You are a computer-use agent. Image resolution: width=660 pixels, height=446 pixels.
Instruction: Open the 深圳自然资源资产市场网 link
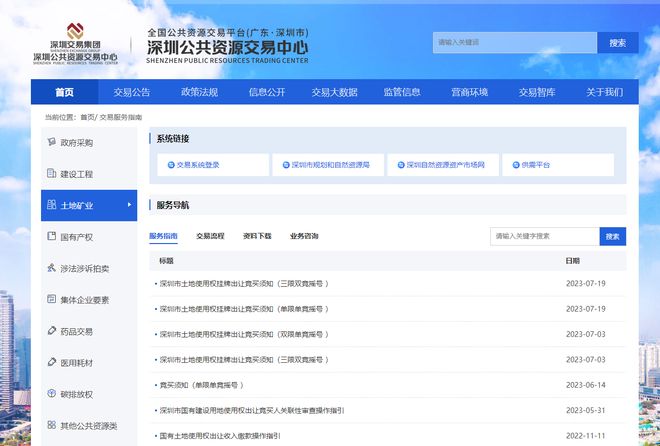[445, 165]
